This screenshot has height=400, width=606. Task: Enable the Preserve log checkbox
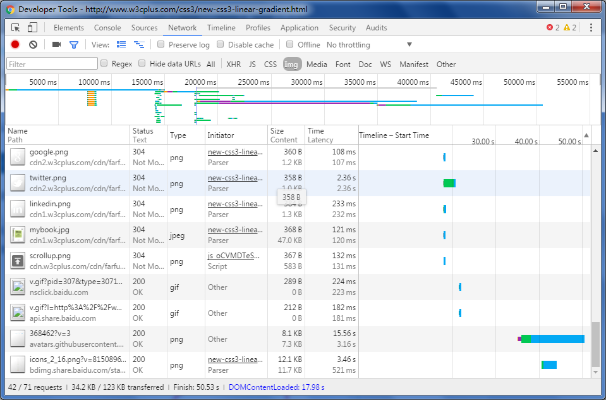tap(162, 45)
